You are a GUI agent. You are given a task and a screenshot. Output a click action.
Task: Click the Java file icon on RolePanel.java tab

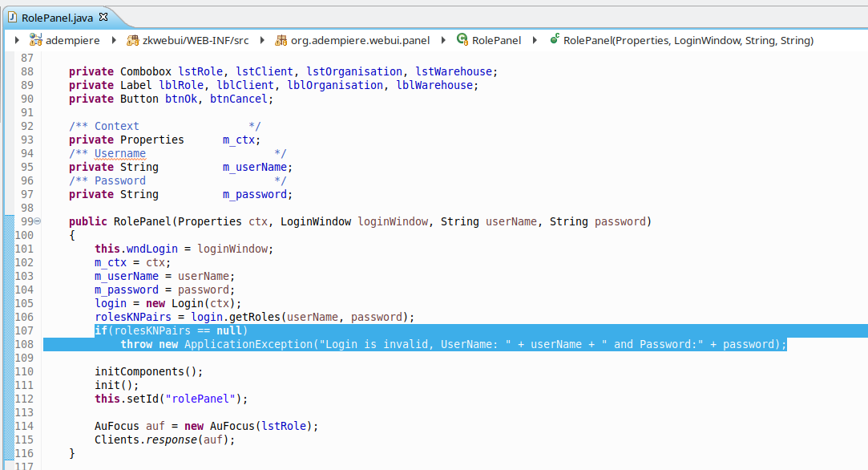click(12, 17)
